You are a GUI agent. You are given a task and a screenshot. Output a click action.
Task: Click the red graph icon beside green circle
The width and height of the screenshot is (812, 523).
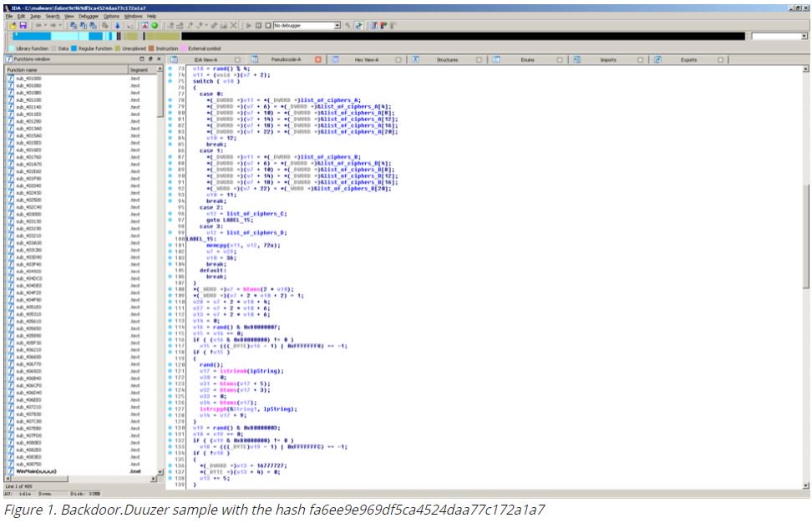(145, 25)
